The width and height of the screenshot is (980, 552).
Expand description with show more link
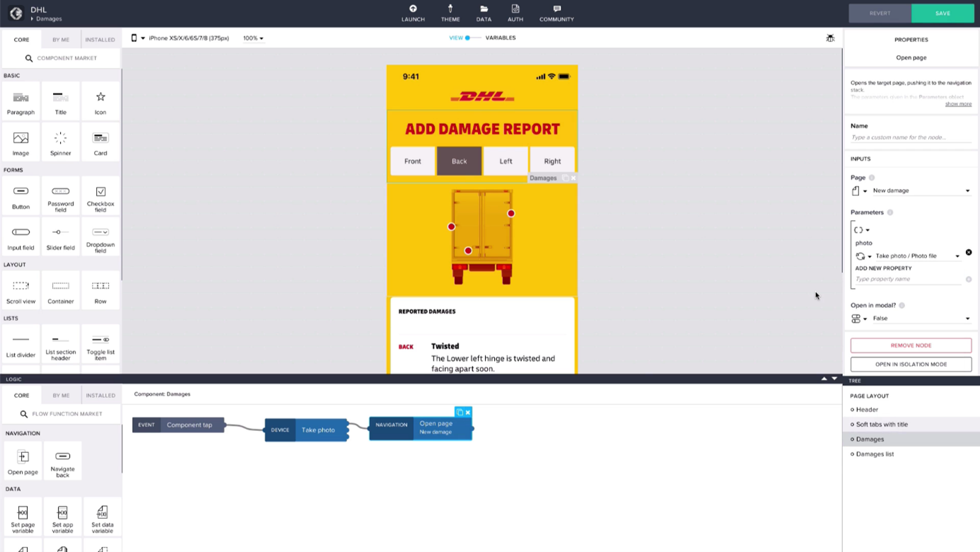tap(958, 104)
